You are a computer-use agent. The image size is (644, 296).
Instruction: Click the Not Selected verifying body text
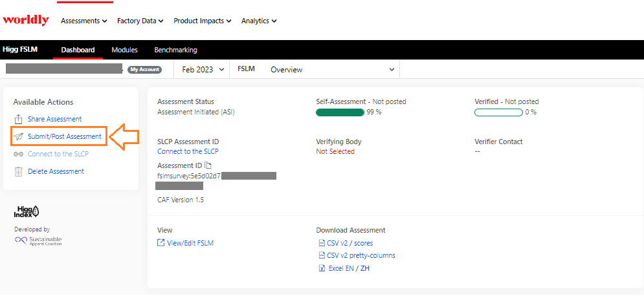(335, 151)
